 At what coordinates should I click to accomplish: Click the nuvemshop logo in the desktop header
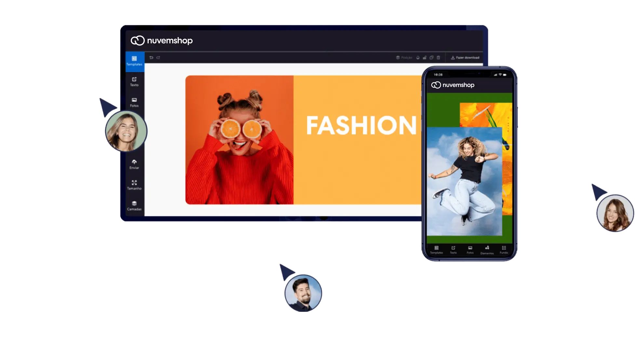coord(162,40)
